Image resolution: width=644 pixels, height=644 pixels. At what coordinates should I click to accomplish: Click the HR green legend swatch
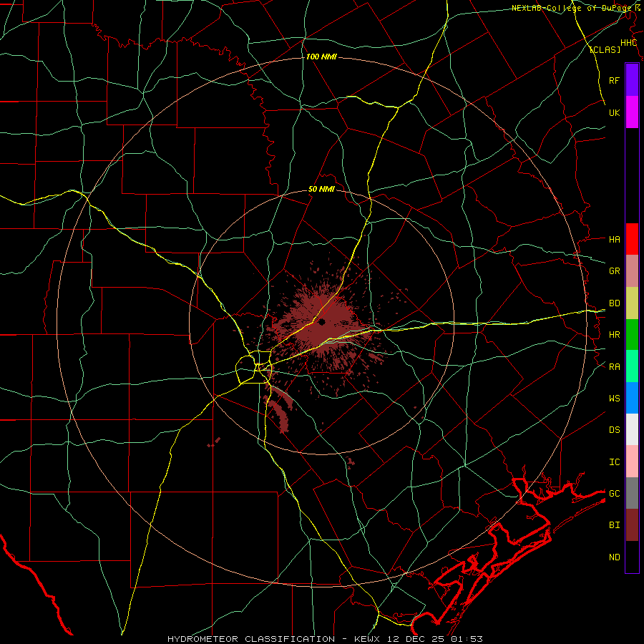coord(632,335)
